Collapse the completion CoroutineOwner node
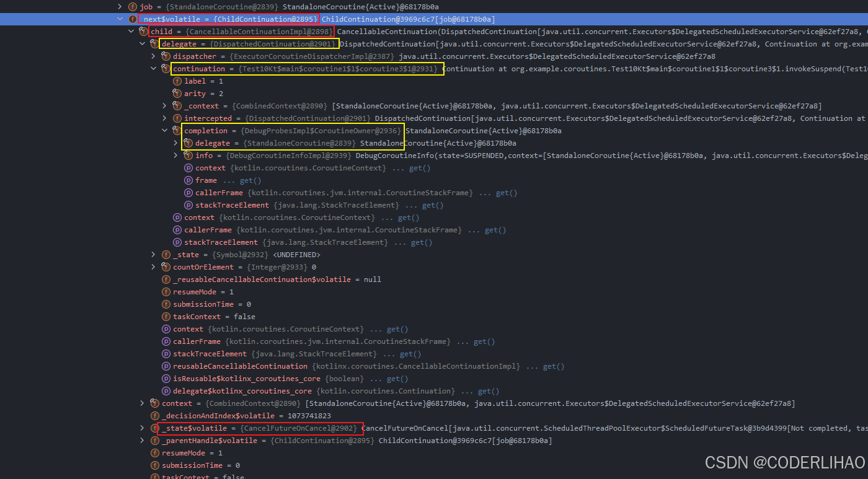This screenshot has height=479, width=868. point(165,131)
